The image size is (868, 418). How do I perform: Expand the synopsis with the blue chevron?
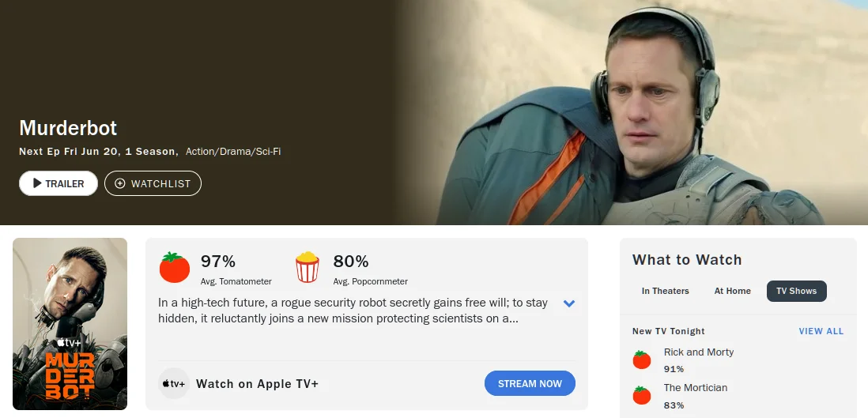[569, 303]
